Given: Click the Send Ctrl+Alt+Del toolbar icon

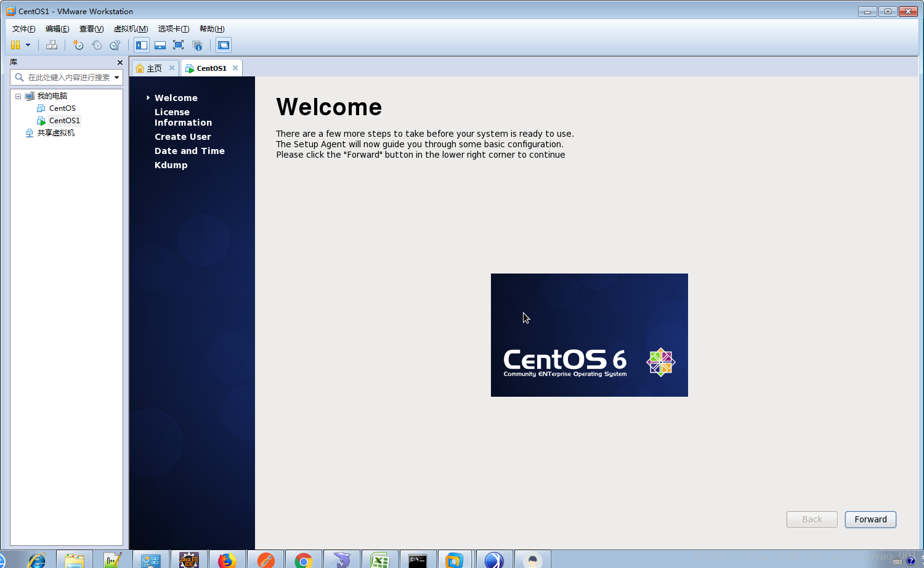Looking at the screenshot, I should [52, 45].
